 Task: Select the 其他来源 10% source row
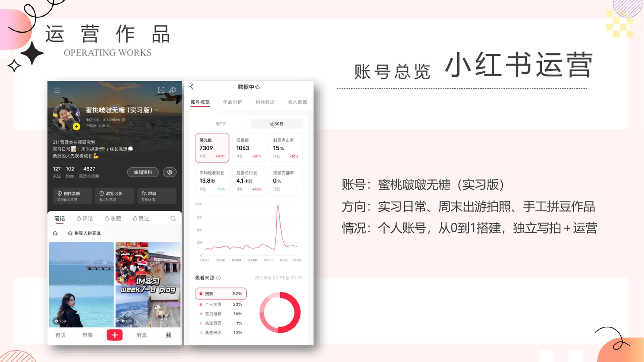[221, 333]
